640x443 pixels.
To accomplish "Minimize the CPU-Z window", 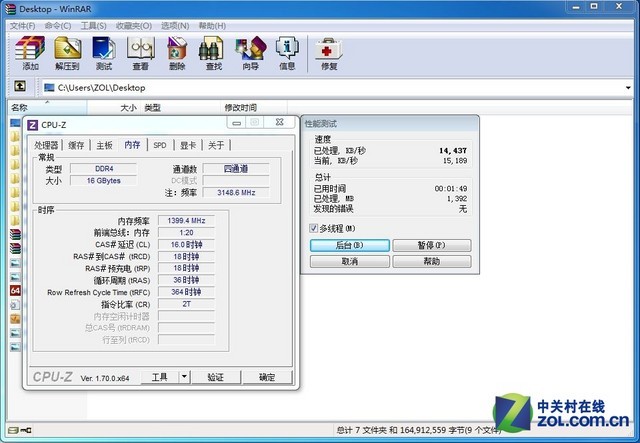I will tap(236, 122).
